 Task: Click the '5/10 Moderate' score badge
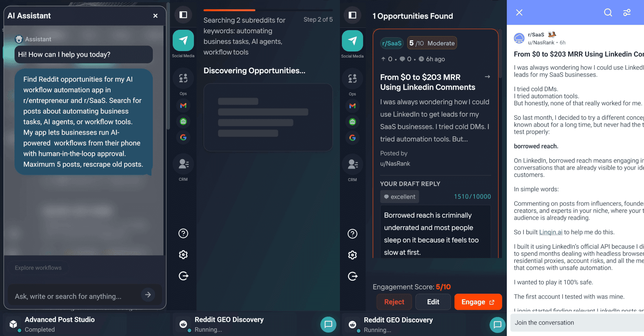click(432, 43)
